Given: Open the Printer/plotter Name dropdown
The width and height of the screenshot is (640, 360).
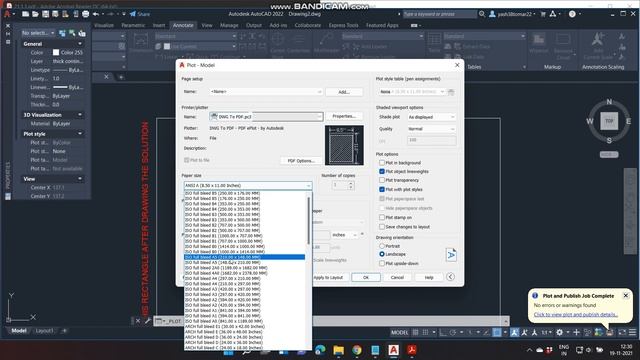Looking at the screenshot, I should [x=266, y=117].
